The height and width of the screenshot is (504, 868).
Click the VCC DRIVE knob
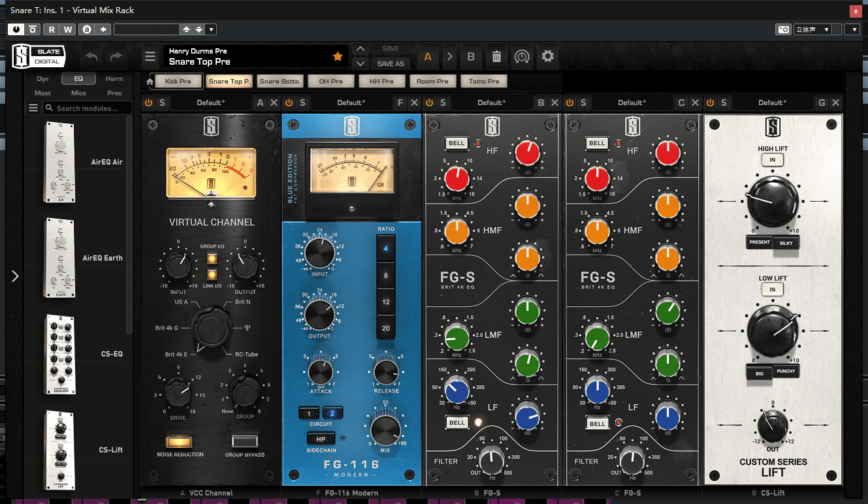coord(178,394)
